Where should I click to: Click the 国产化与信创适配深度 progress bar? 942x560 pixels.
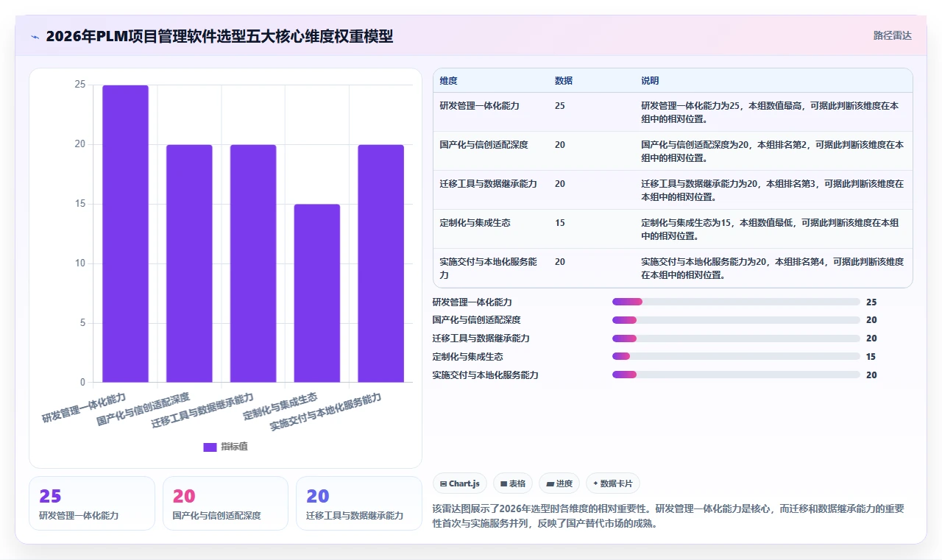click(x=736, y=320)
